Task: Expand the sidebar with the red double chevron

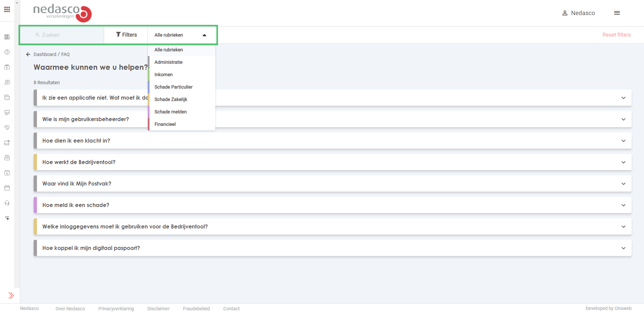Action: click(11, 296)
